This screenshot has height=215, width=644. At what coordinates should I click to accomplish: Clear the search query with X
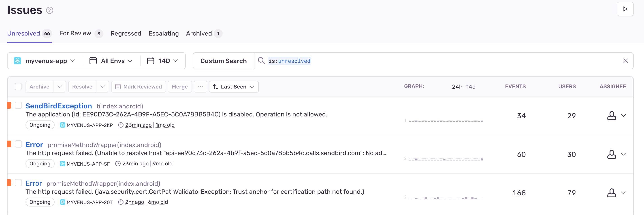pos(625,61)
